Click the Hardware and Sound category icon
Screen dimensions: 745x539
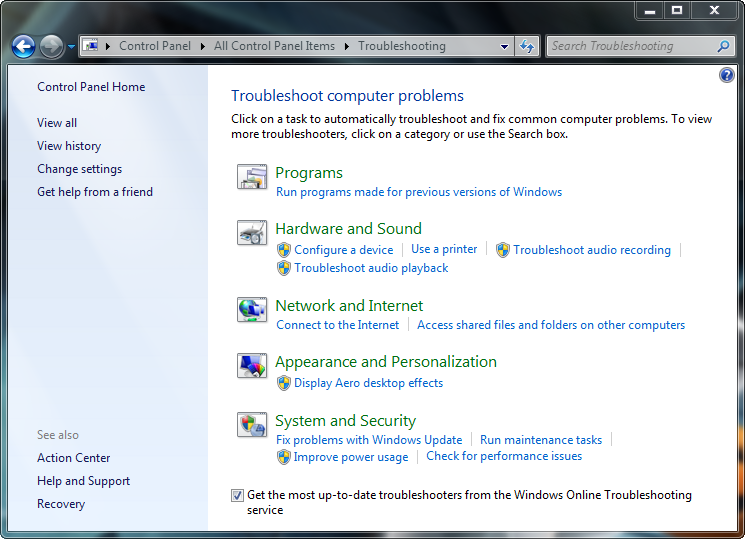click(x=252, y=232)
